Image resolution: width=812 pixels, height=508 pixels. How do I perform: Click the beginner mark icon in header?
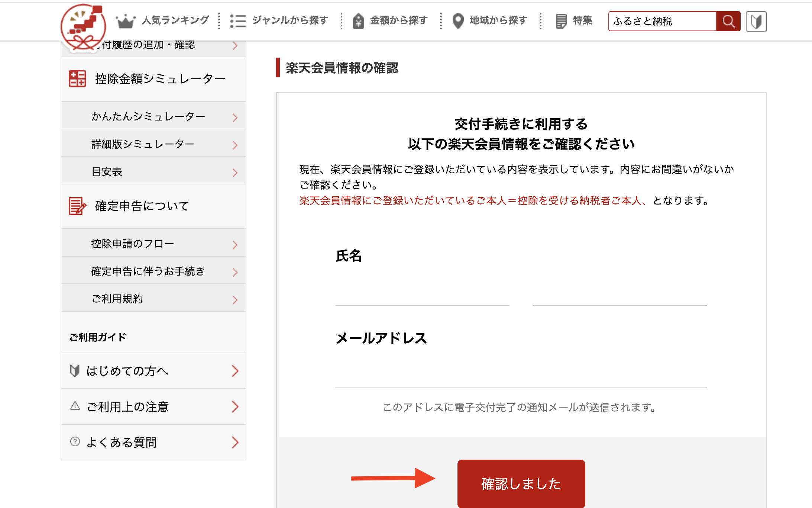tap(756, 22)
